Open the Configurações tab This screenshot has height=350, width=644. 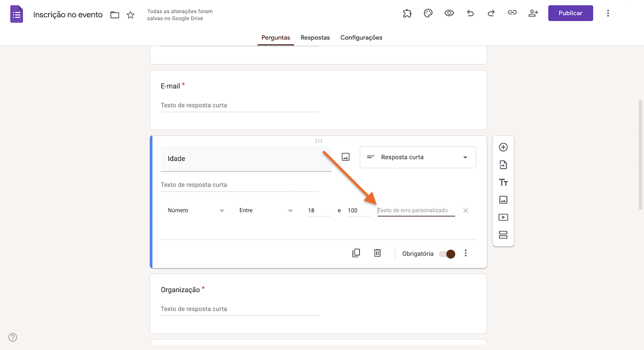pyautogui.click(x=361, y=37)
